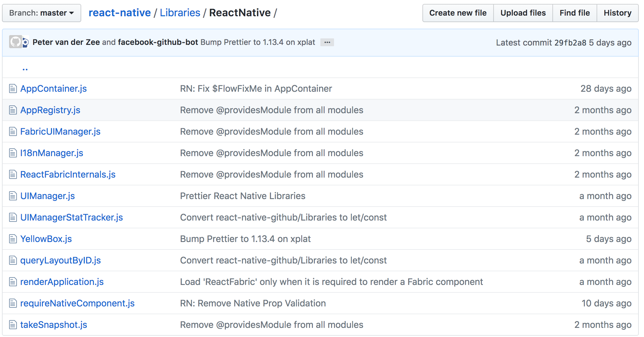Open YellowBox.js 'Bump Prettier to 1.13.4' commit
Screen dimensions: 644x337
click(245, 239)
